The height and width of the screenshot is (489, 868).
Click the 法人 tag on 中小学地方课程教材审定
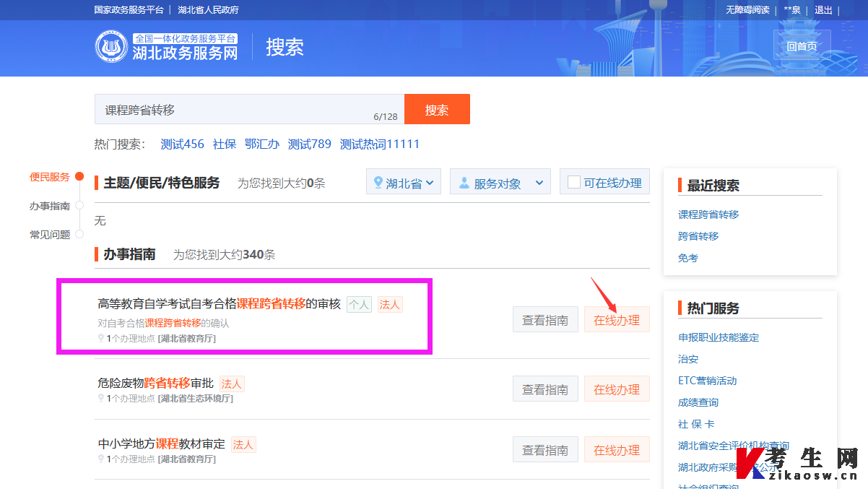click(x=243, y=445)
